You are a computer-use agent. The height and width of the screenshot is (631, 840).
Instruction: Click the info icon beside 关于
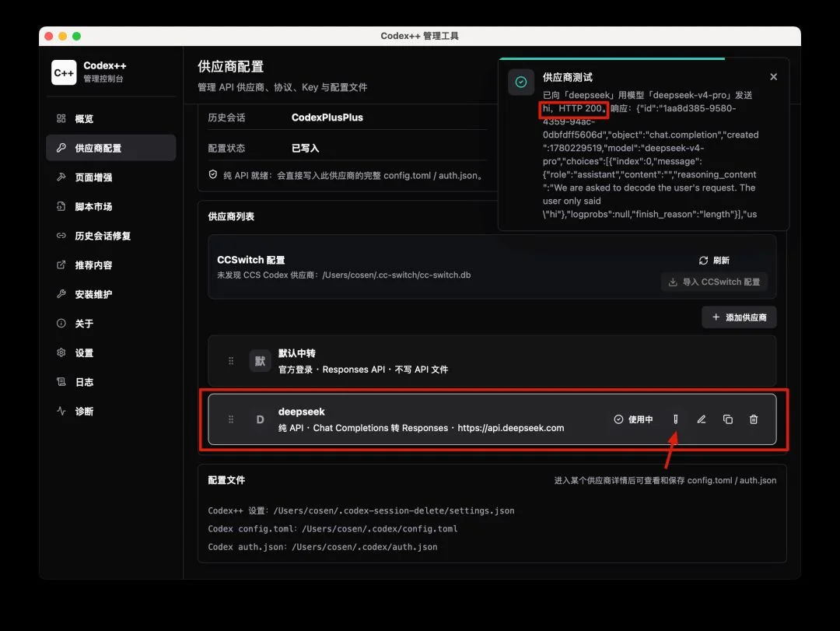click(x=61, y=323)
